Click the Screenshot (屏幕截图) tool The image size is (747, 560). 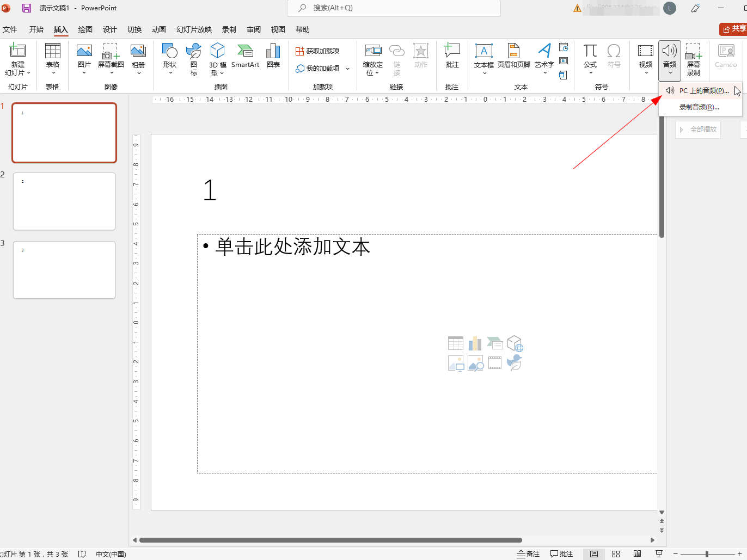coord(111,59)
